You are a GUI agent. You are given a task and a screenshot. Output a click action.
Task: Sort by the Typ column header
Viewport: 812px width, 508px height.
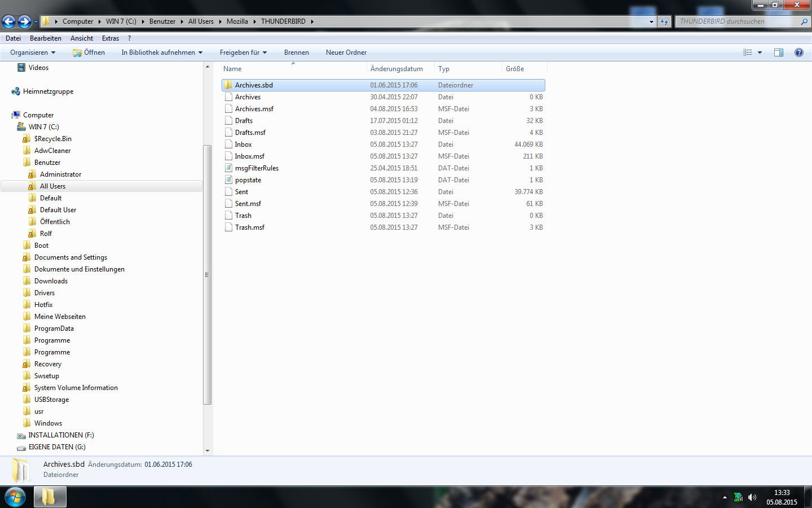coord(468,69)
